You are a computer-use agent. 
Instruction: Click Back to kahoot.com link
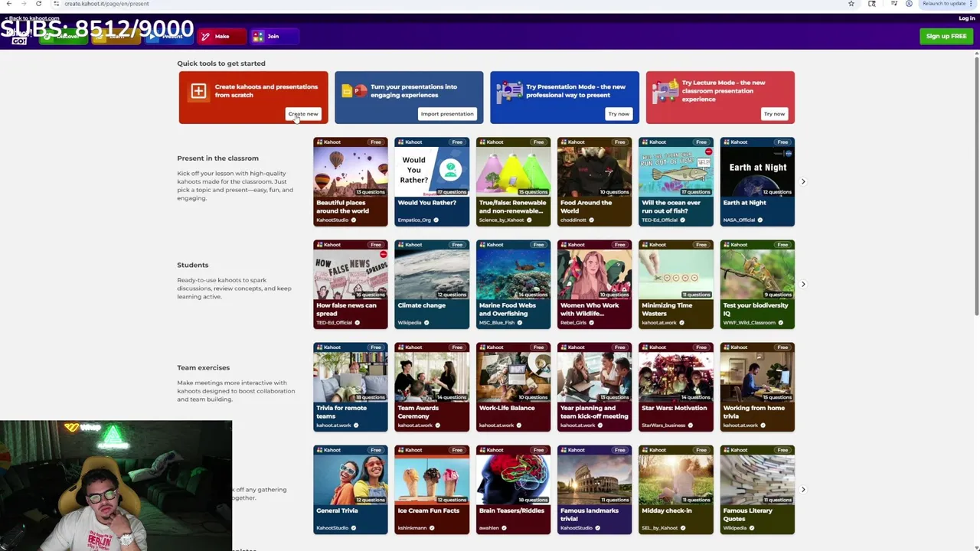click(32, 18)
